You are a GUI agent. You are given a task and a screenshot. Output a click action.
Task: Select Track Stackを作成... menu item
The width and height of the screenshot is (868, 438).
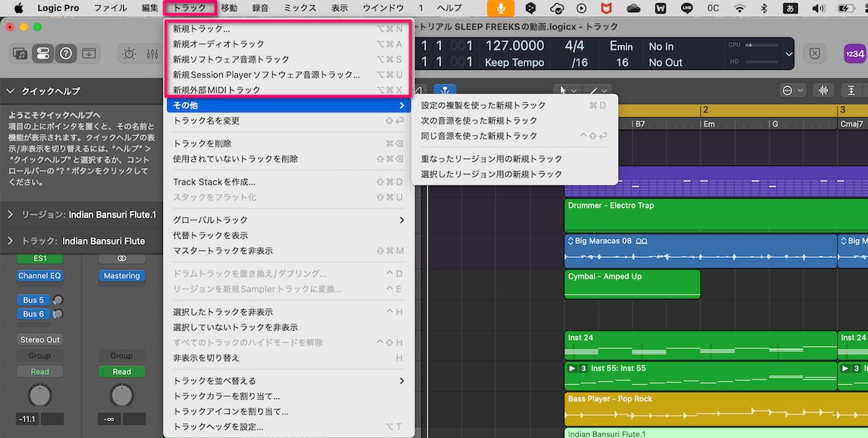(x=289, y=182)
